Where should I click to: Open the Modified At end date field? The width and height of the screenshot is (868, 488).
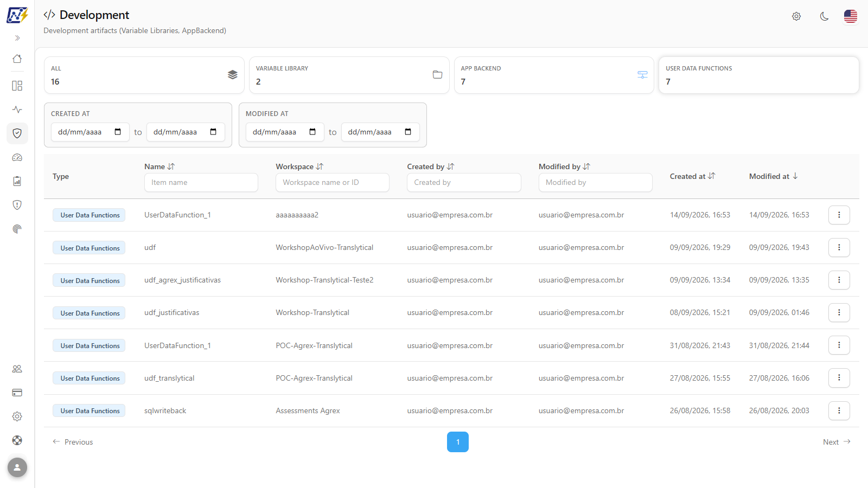pyautogui.click(x=380, y=132)
